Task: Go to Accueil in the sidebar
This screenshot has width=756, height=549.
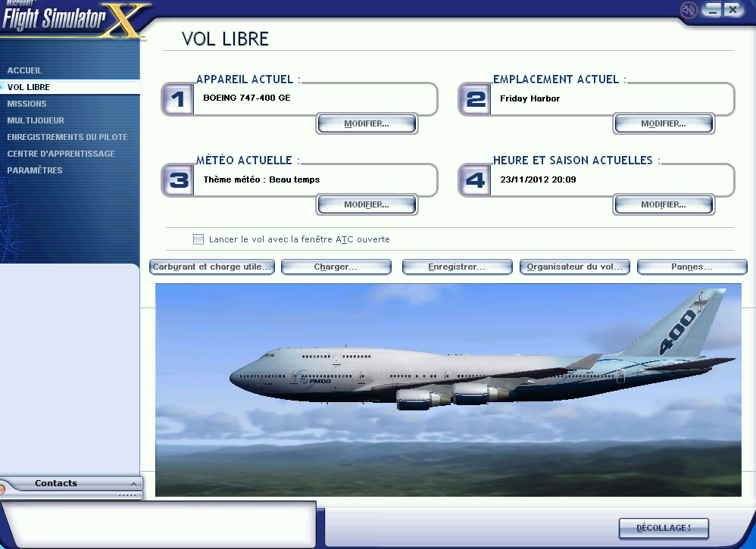Action: point(25,70)
